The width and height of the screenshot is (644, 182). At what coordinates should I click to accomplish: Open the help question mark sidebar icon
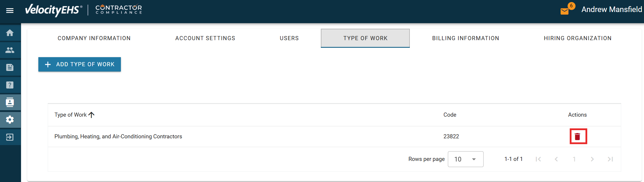click(10, 85)
